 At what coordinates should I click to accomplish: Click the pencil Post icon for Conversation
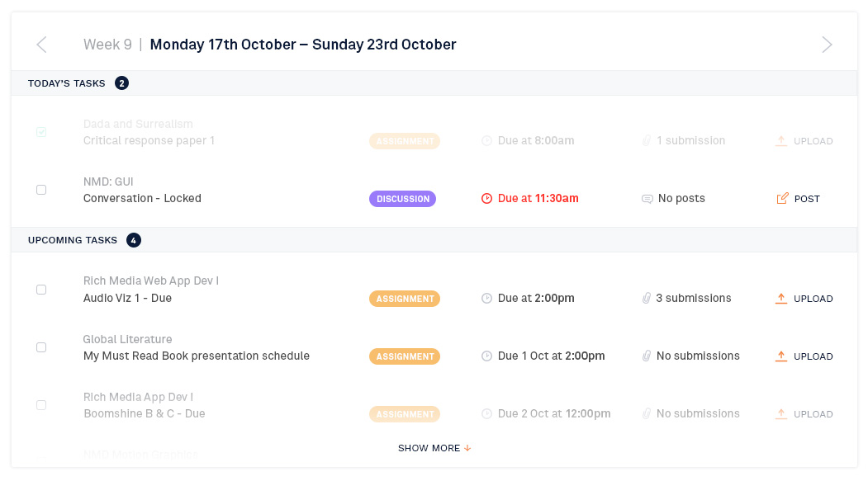(x=782, y=199)
